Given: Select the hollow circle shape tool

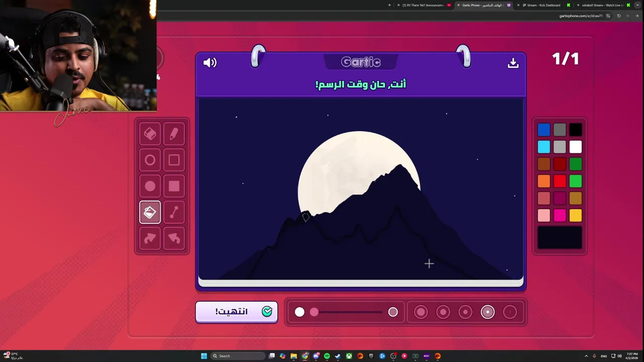Looking at the screenshot, I should [x=150, y=160].
